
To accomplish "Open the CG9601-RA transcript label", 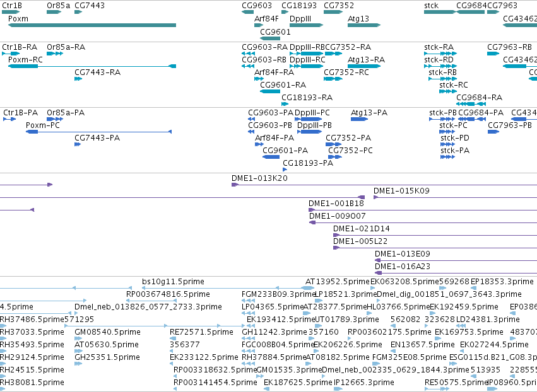I will click(283, 85).
